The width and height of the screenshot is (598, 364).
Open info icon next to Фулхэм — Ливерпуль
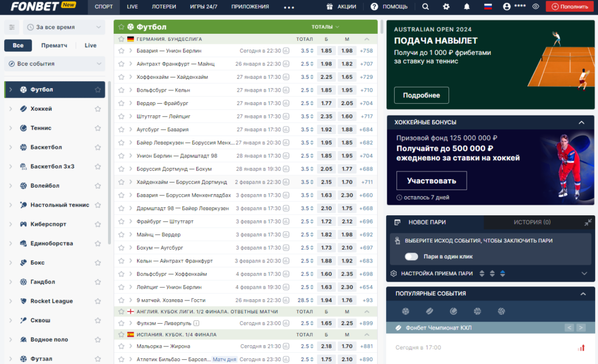pos(196,323)
